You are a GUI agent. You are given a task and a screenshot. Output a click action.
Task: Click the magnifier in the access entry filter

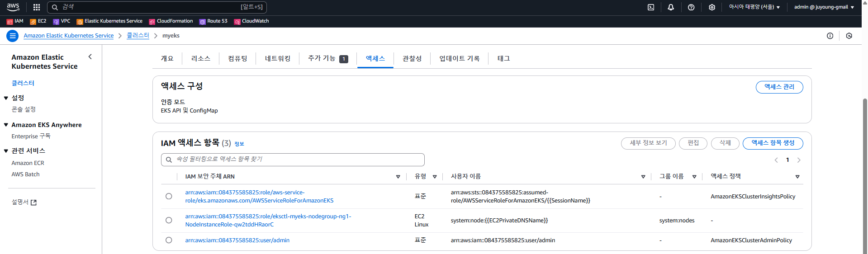(169, 160)
